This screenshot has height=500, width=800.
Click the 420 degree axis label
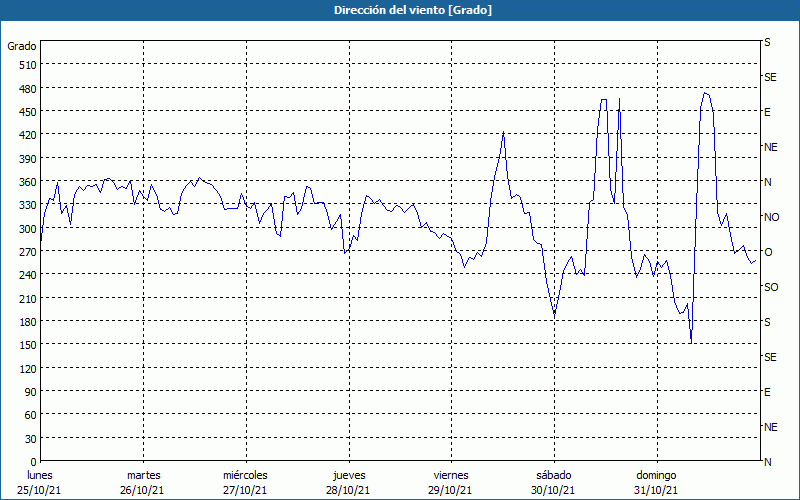[x=28, y=135]
